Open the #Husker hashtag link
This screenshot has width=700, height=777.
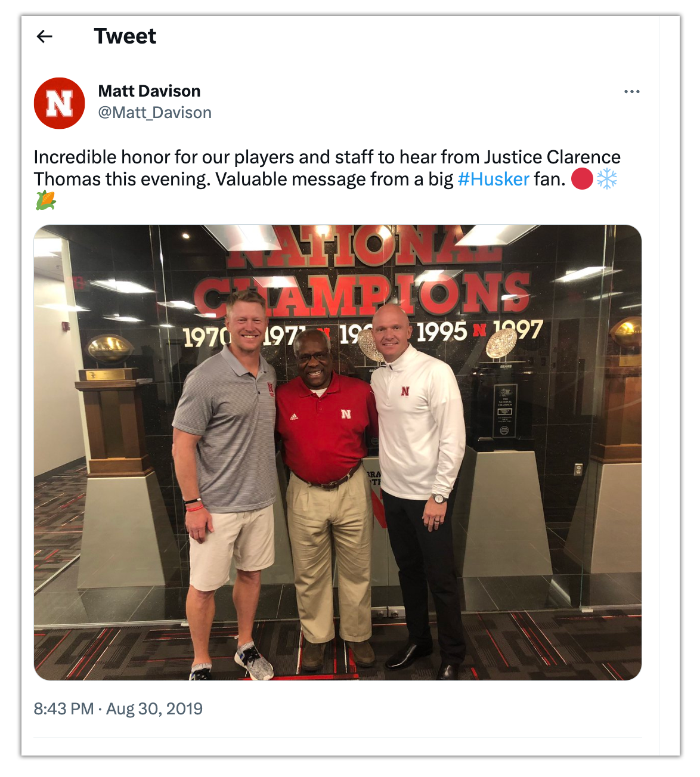tap(493, 179)
